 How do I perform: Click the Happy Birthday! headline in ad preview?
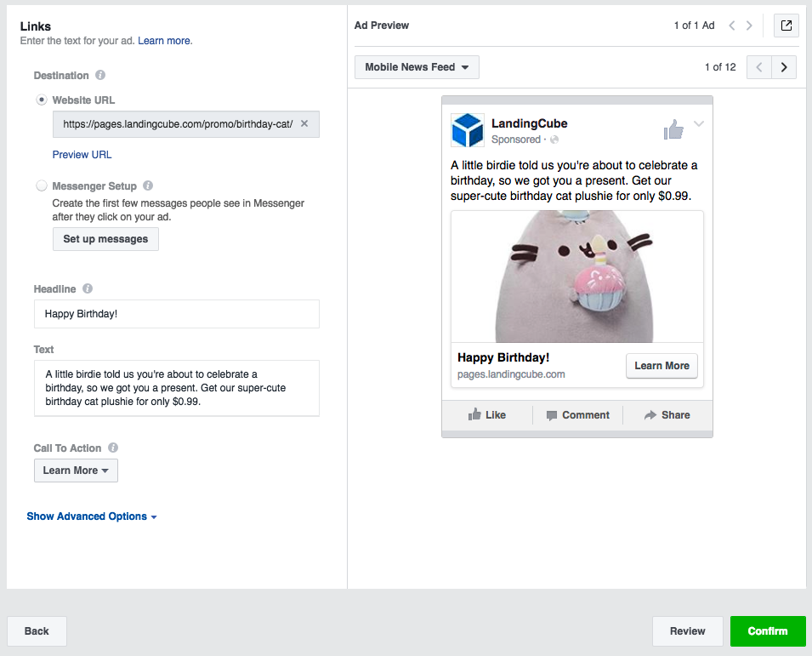pos(503,357)
